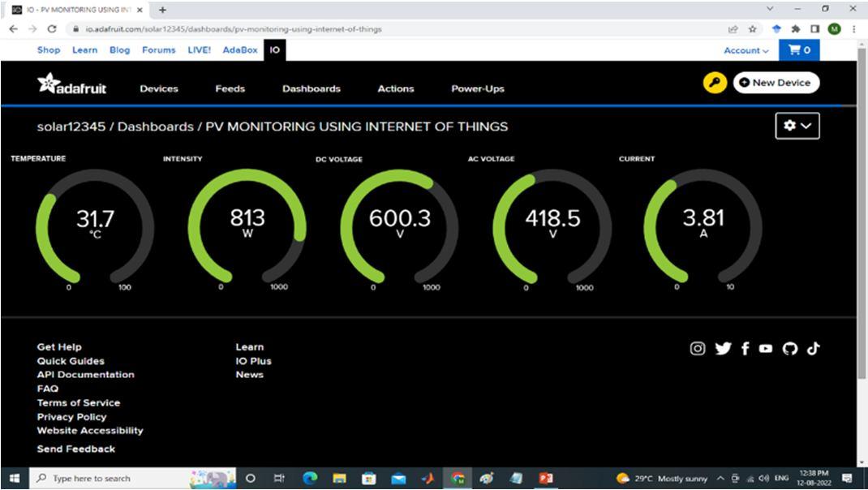
Task: Open Adafruit YouTube icon
Action: 766,348
